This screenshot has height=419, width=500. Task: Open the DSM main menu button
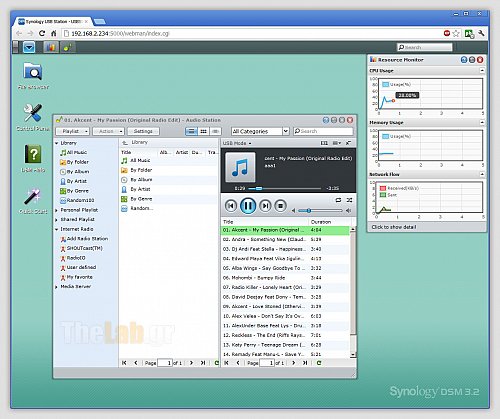[x=29, y=47]
